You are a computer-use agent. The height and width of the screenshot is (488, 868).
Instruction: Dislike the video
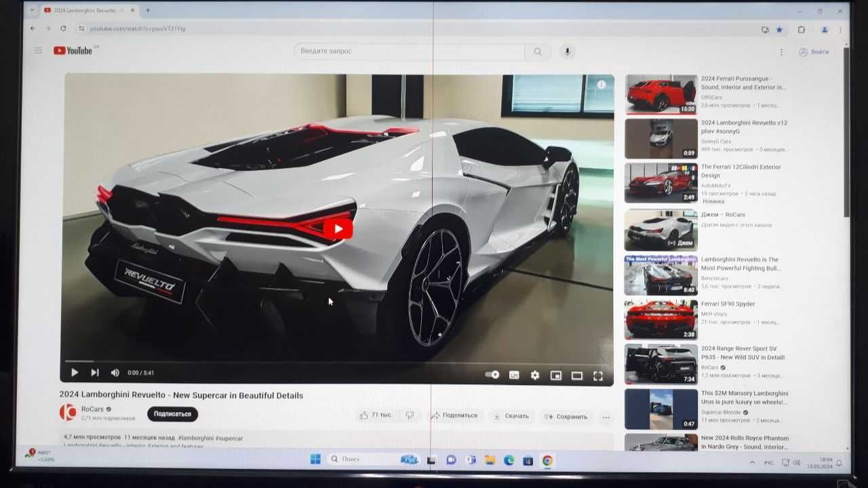pyautogui.click(x=410, y=415)
